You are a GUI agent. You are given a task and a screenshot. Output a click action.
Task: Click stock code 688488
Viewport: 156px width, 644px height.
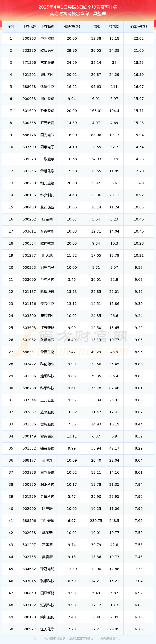(29, 207)
